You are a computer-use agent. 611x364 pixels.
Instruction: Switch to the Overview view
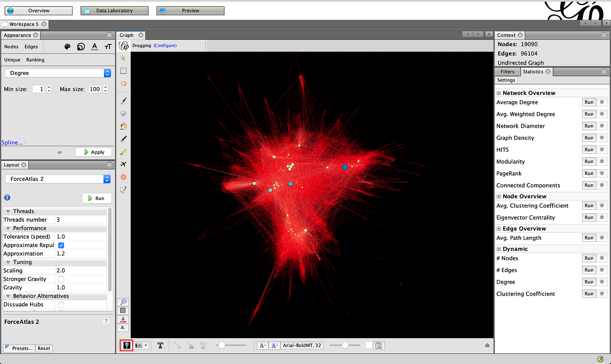pyautogui.click(x=38, y=10)
